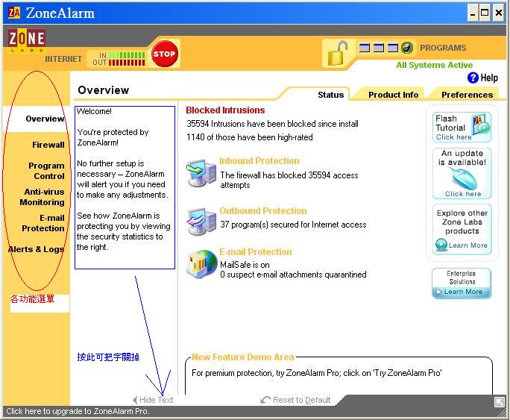Open Alerts & Logs section
Screen dimensions: 510x420
pos(36,249)
